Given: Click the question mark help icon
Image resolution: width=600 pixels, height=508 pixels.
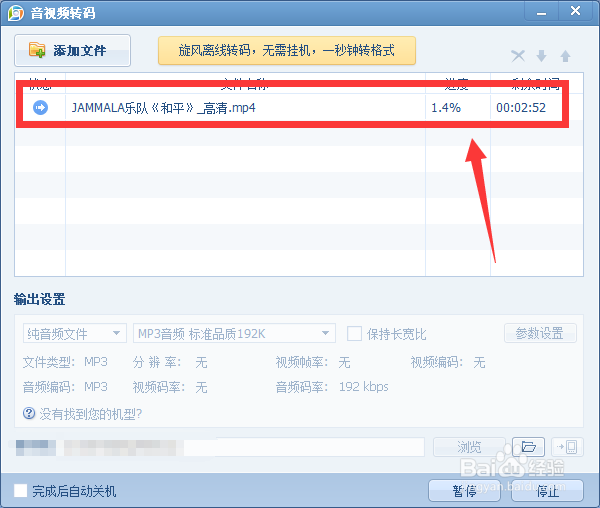Looking at the screenshot, I should click(29, 414).
